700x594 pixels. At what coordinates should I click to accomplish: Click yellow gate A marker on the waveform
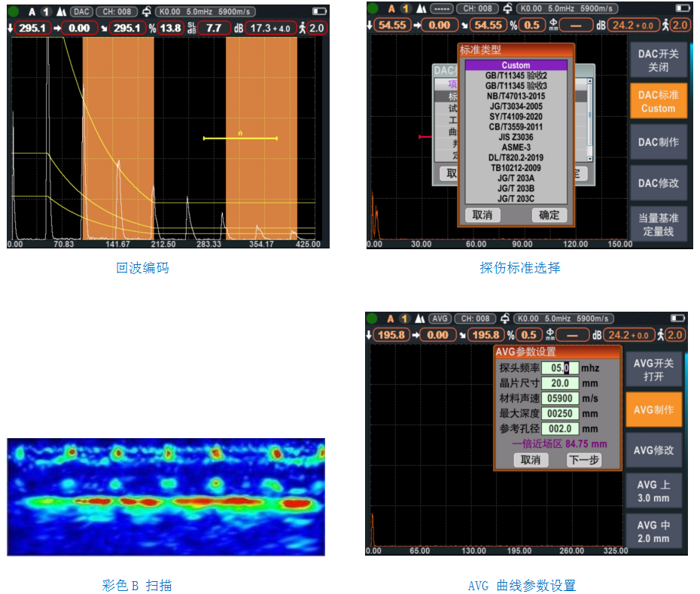pyautogui.click(x=240, y=138)
